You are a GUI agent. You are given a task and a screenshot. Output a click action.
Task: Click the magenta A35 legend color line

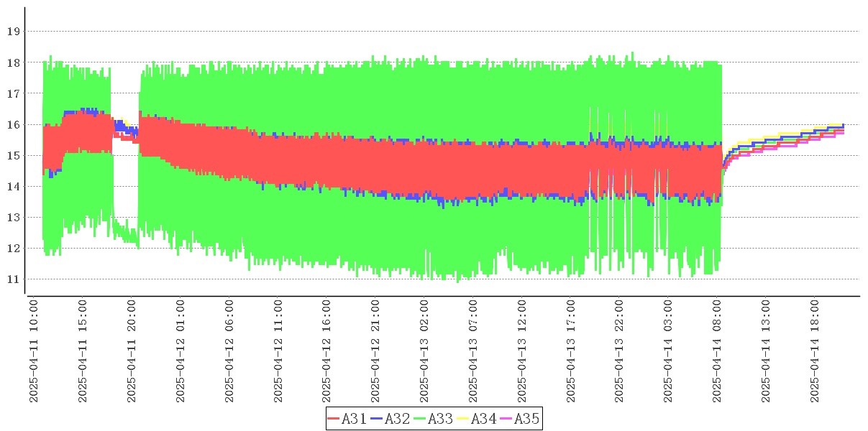[506, 419]
